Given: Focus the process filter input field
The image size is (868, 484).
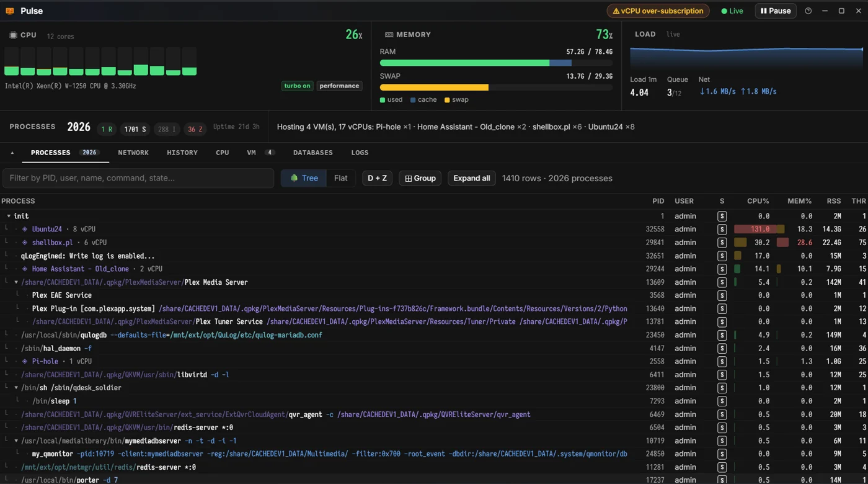Looking at the screenshot, I should [x=138, y=178].
